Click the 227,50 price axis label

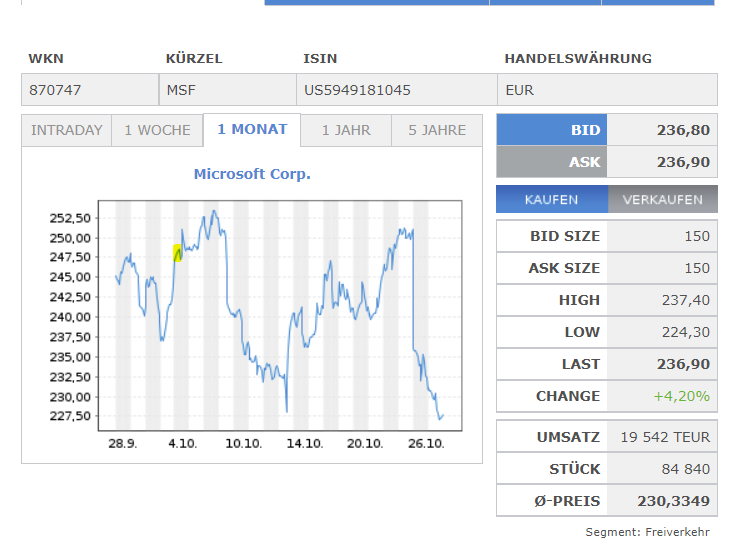70,416
